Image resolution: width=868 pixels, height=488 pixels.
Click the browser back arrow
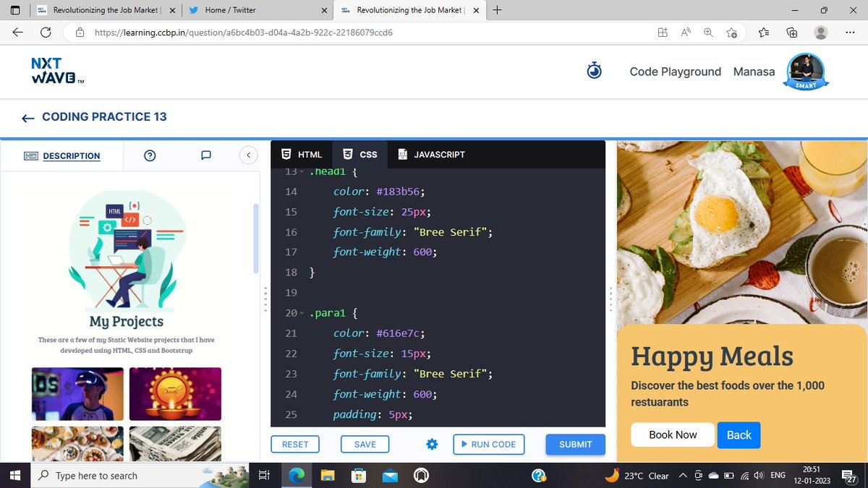(17, 33)
